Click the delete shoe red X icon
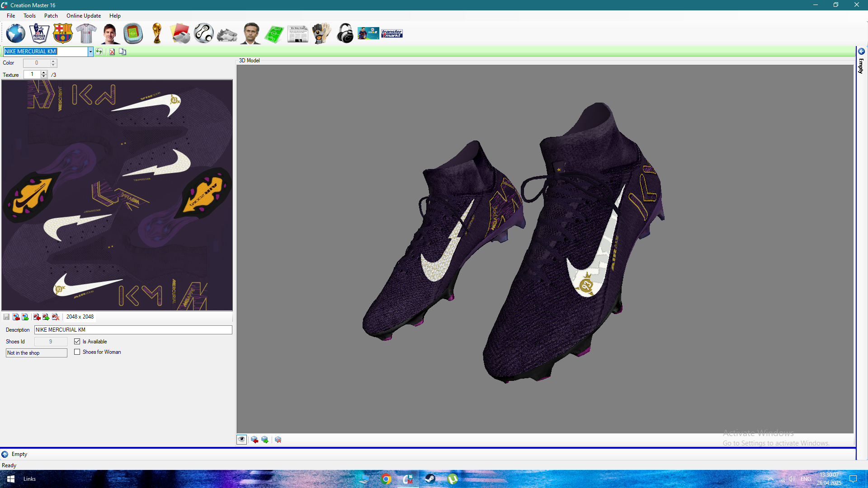The image size is (868, 488). tap(112, 52)
